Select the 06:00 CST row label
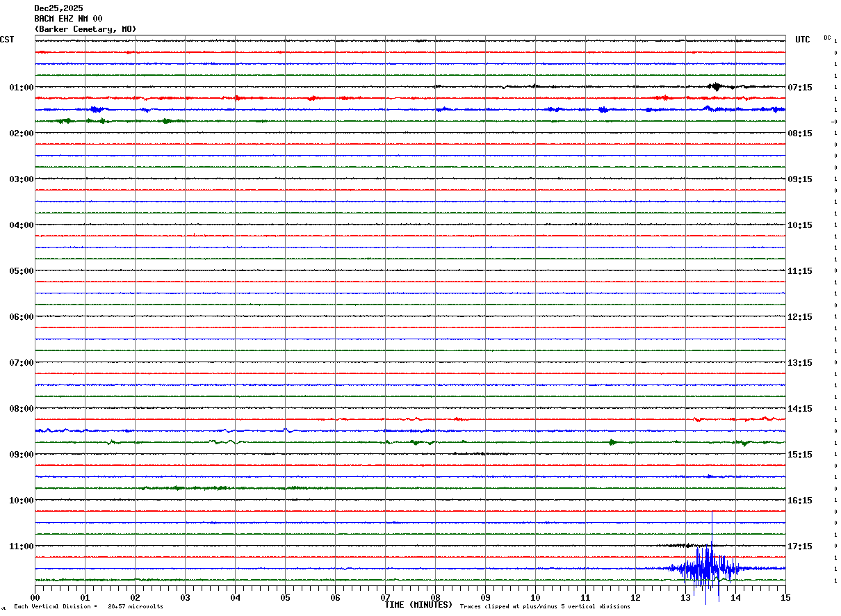The width and height of the screenshot is (841, 616). [x=21, y=317]
